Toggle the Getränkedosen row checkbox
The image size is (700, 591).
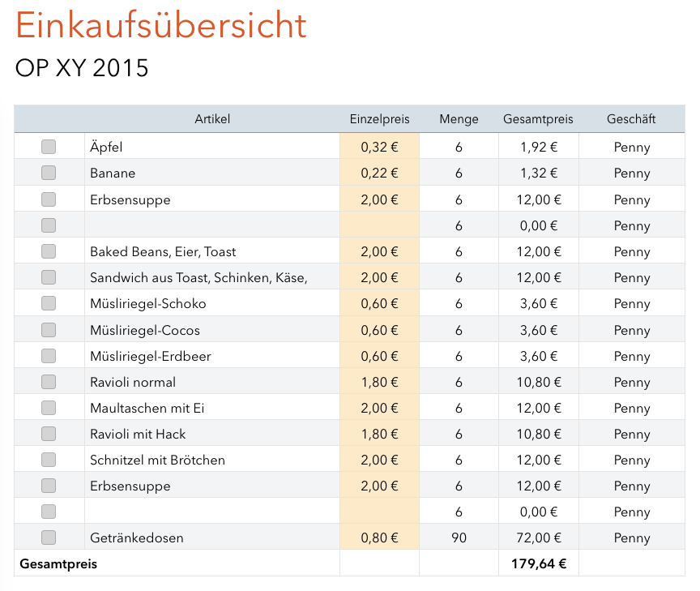click(x=49, y=537)
